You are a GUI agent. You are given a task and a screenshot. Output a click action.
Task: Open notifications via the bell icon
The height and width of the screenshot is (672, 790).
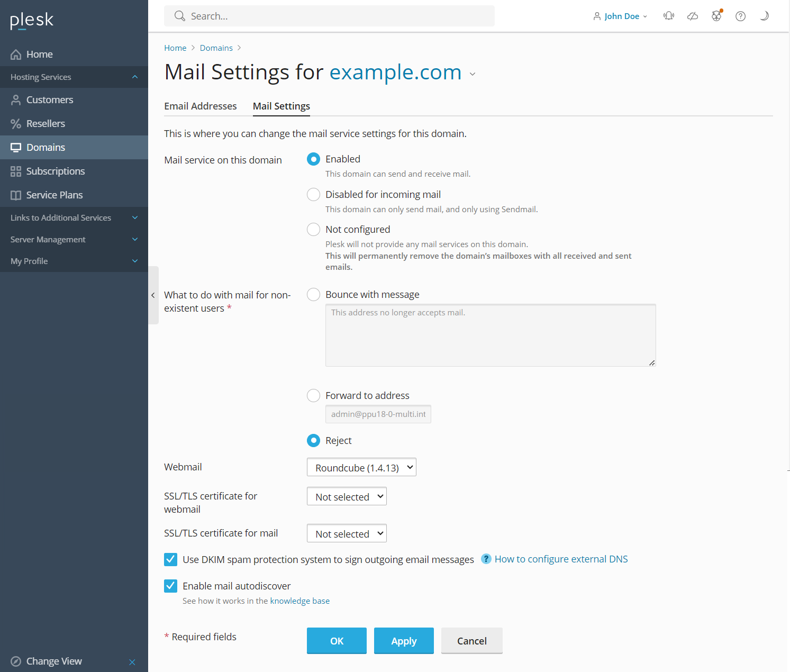(668, 16)
